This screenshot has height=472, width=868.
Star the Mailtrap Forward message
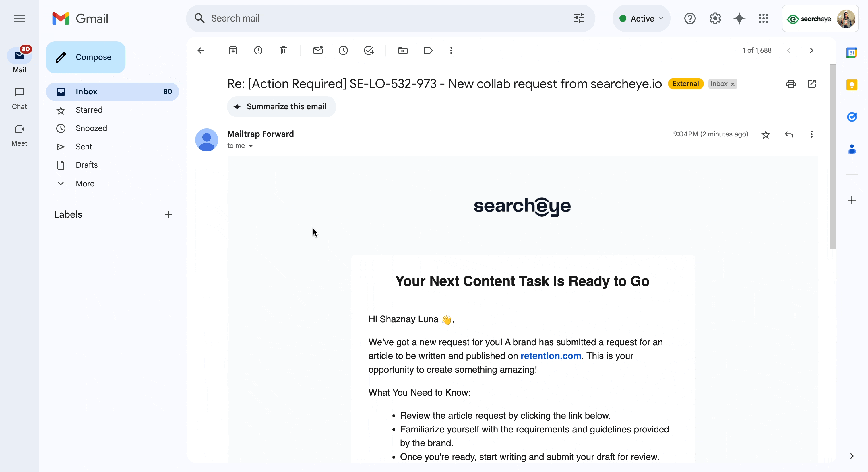766,135
